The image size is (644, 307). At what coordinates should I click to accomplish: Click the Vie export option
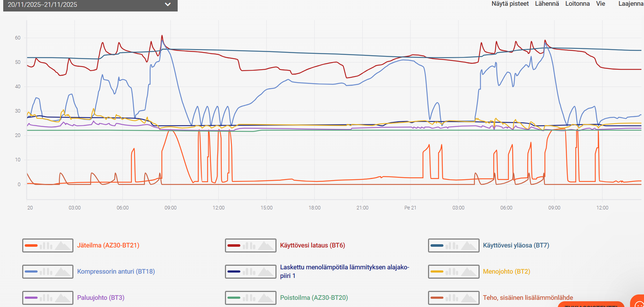tap(600, 4)
